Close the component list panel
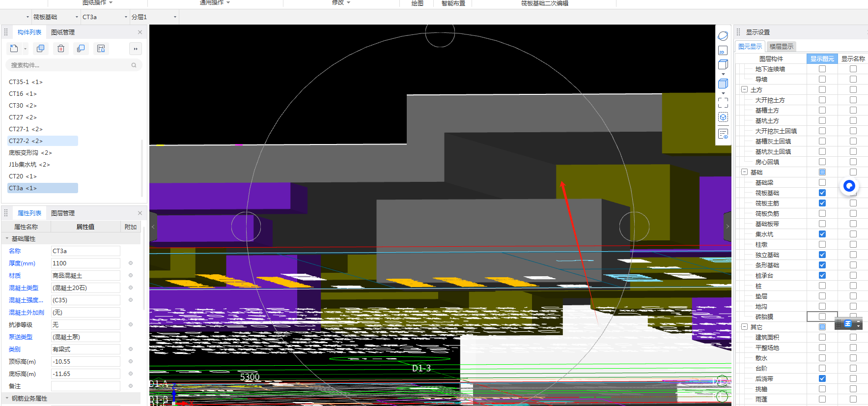Viewport: 868px width, 406px height. click(140, 32)
